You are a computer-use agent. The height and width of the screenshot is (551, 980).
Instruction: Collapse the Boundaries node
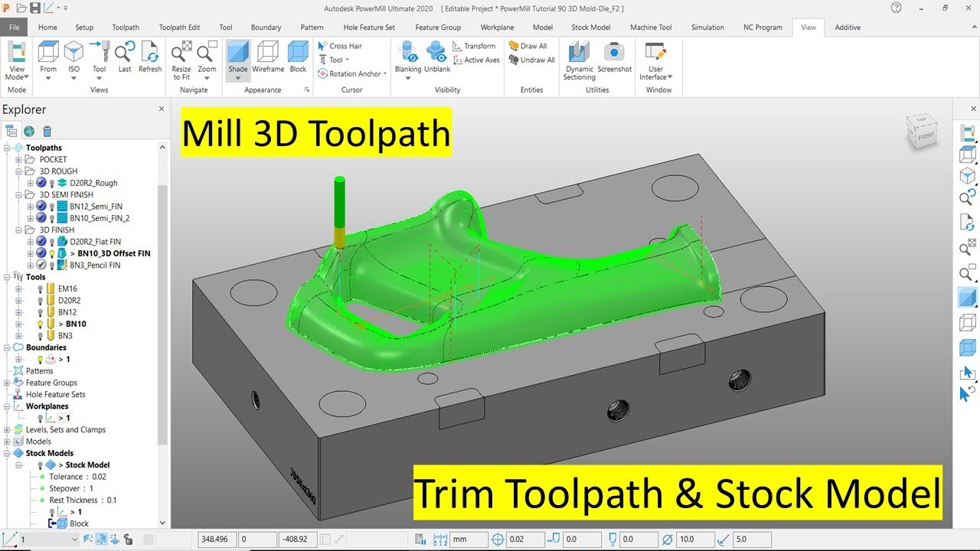(x=7, y=347)
